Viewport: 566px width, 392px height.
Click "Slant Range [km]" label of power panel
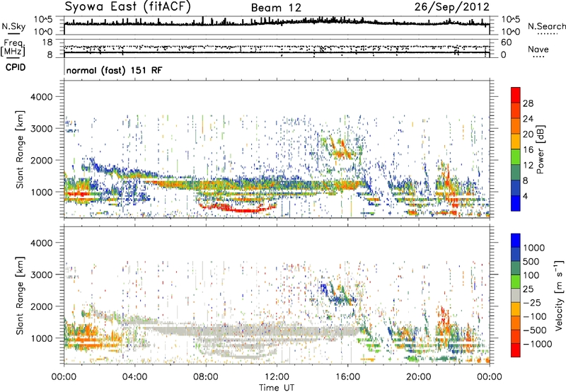tap(20, 149)
